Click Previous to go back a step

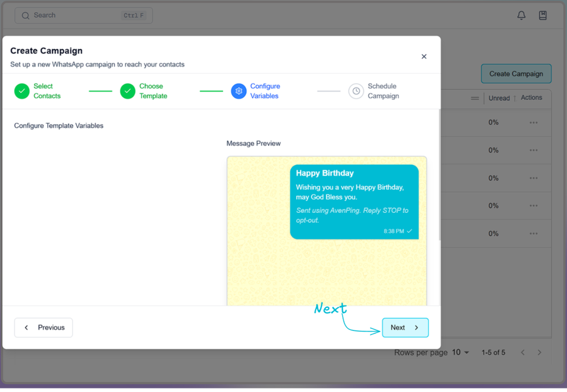[x=43, y=327]
